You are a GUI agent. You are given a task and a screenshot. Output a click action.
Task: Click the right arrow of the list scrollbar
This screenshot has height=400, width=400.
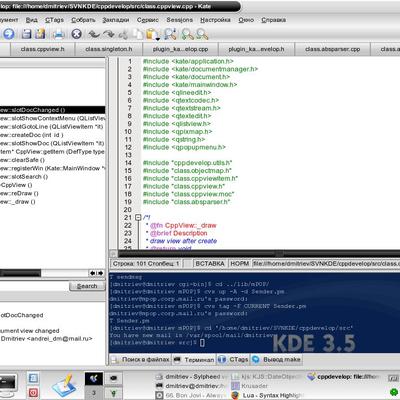[100, 273]
